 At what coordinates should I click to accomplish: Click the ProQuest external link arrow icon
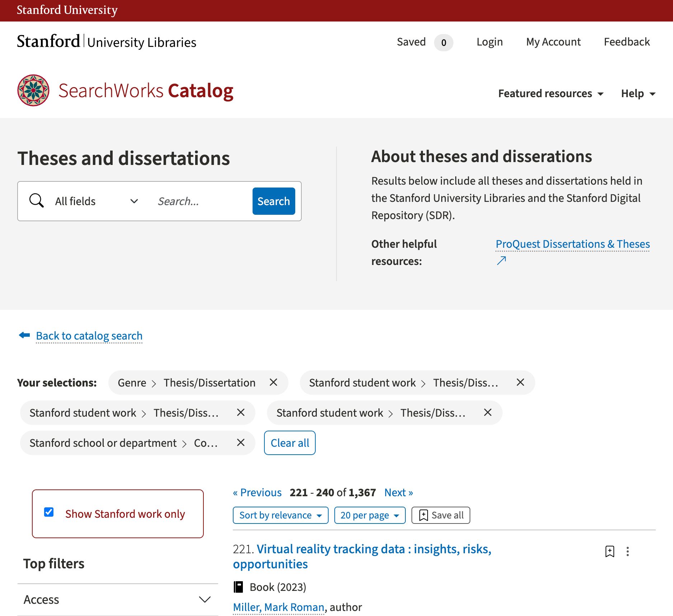[501, 261]
